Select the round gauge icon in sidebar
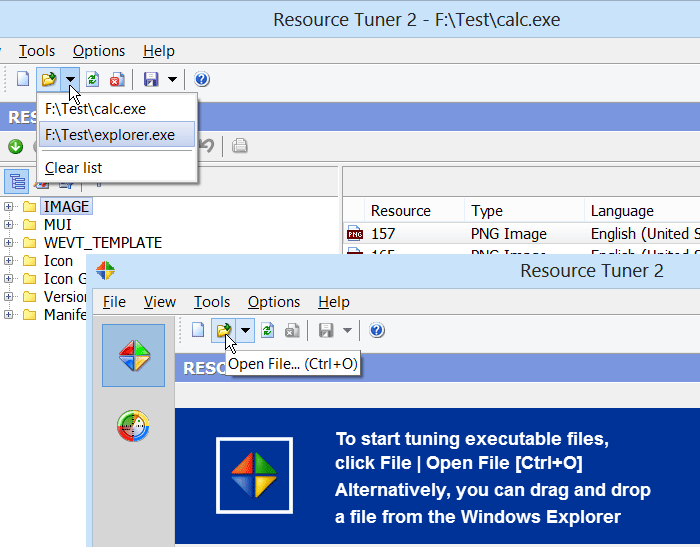Image resolution: width=700 pixels, height=547 pixels. pos(133,426)
